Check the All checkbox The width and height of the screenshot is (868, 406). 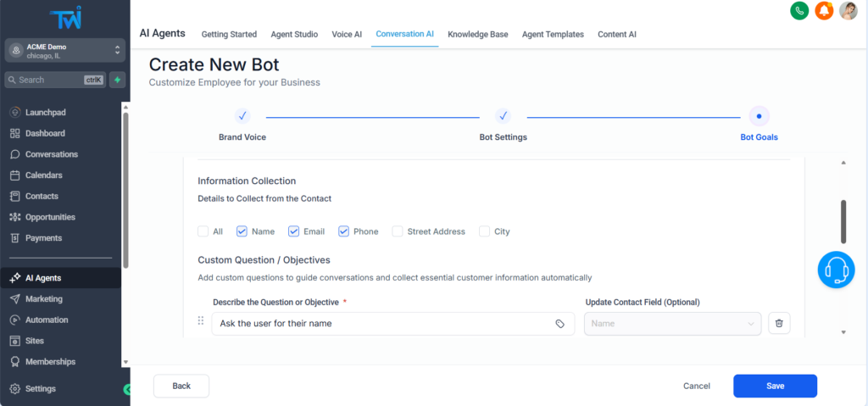(203, 231)
